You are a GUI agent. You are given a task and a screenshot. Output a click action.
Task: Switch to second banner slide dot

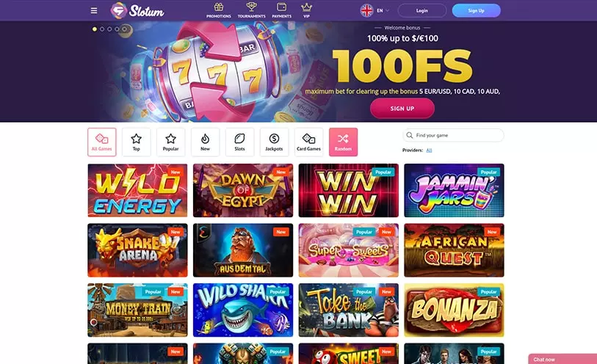pyautogui.click(x=102, y=29)
